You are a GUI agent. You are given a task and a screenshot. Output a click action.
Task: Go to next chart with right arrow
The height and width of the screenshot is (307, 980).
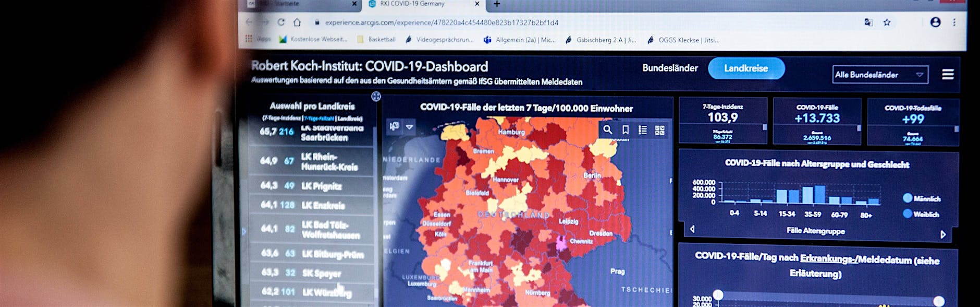coord(942,234)
